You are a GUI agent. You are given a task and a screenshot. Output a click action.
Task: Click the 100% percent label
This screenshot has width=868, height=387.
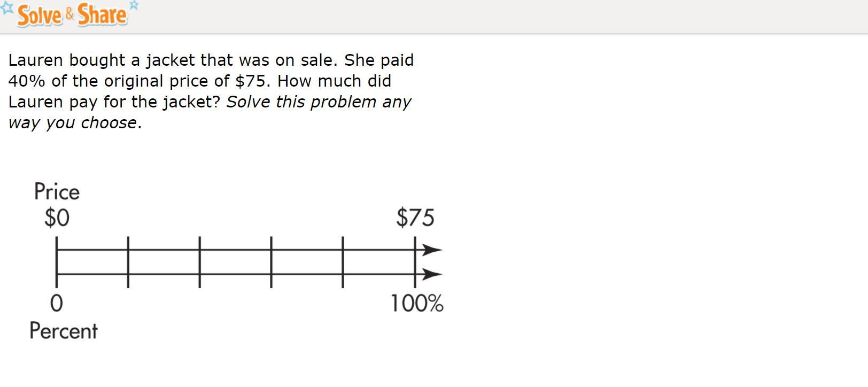(417, 304)
